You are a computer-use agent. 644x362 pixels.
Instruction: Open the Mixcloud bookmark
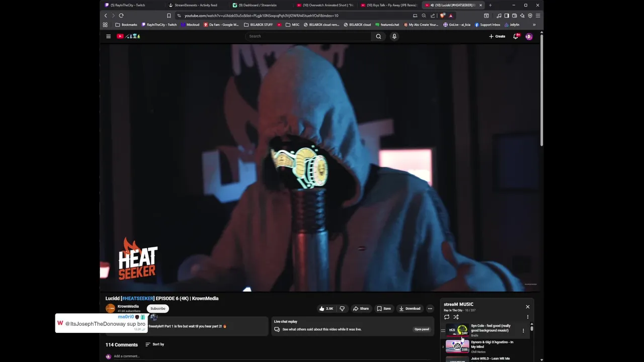coord(190,25)
